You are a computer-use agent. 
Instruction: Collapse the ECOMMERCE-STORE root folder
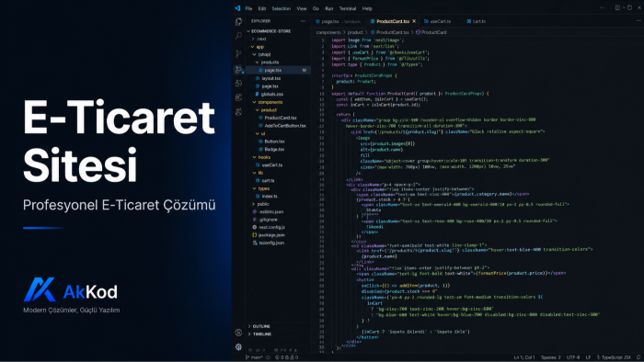click(269, 31)
